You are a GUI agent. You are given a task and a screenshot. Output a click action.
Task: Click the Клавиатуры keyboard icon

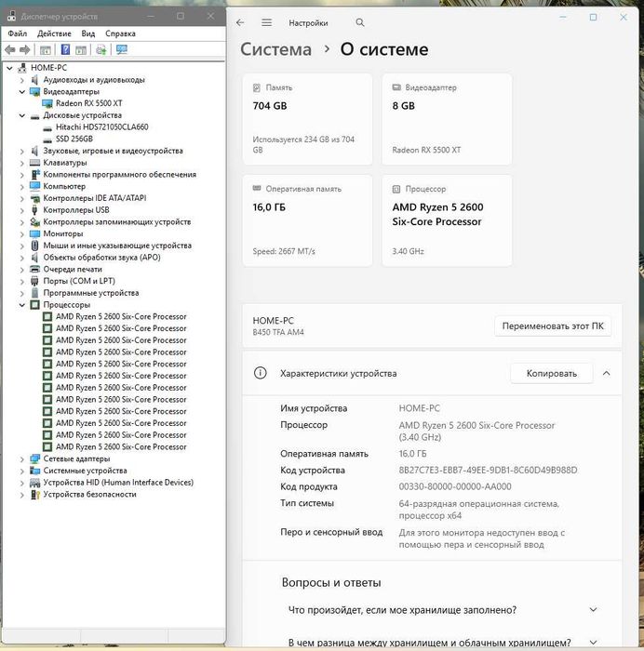pos(35,163)
